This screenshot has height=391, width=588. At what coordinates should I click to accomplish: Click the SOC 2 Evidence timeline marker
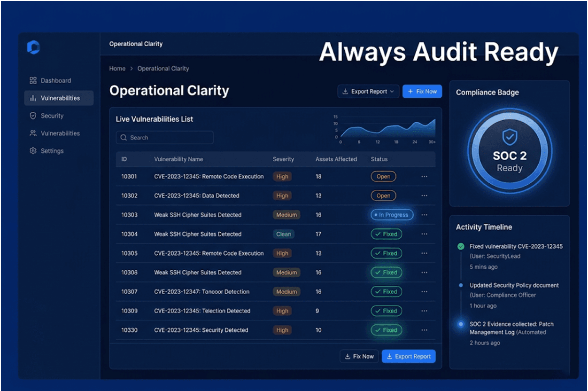(461, 324)
